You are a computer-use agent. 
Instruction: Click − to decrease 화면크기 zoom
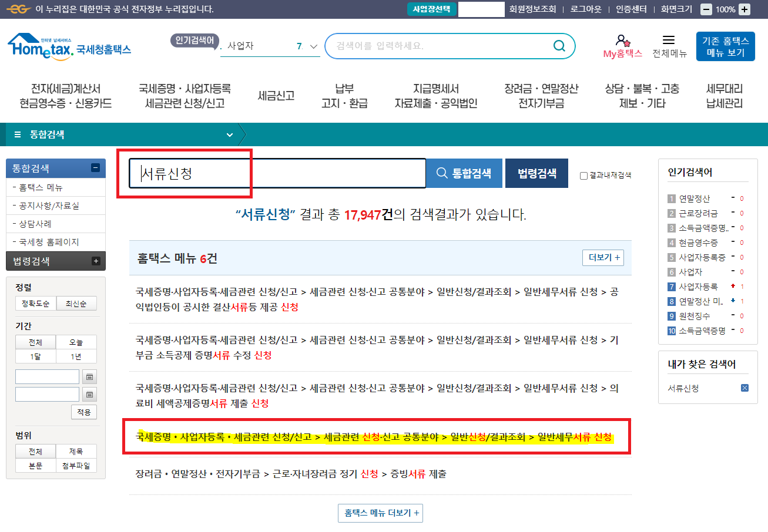pyautogui.click(x=707, y=9)
